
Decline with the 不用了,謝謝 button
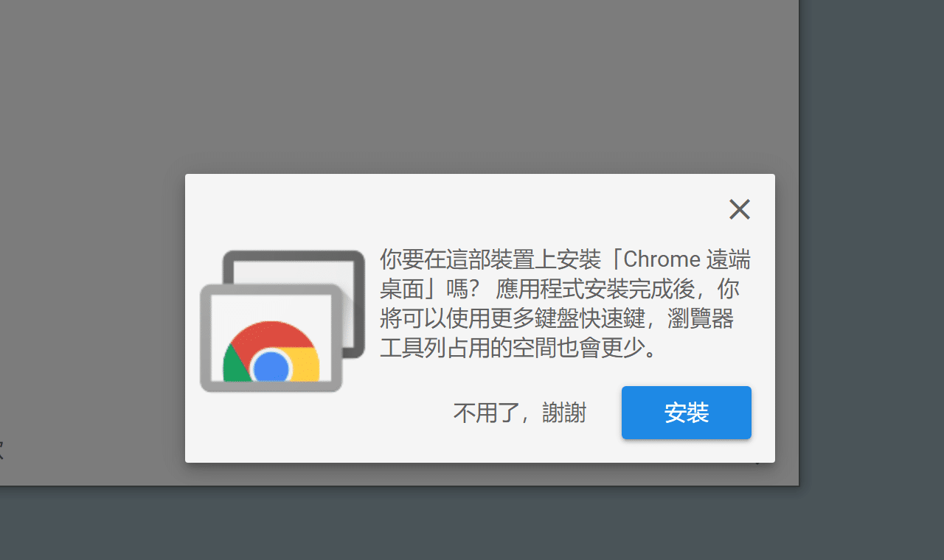point(520,413)
